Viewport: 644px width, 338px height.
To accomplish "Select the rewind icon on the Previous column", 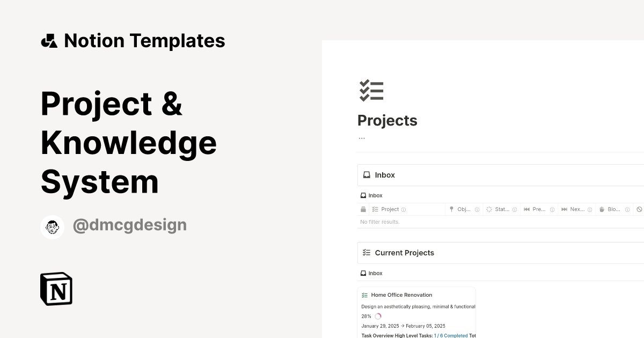I will 526,209.
